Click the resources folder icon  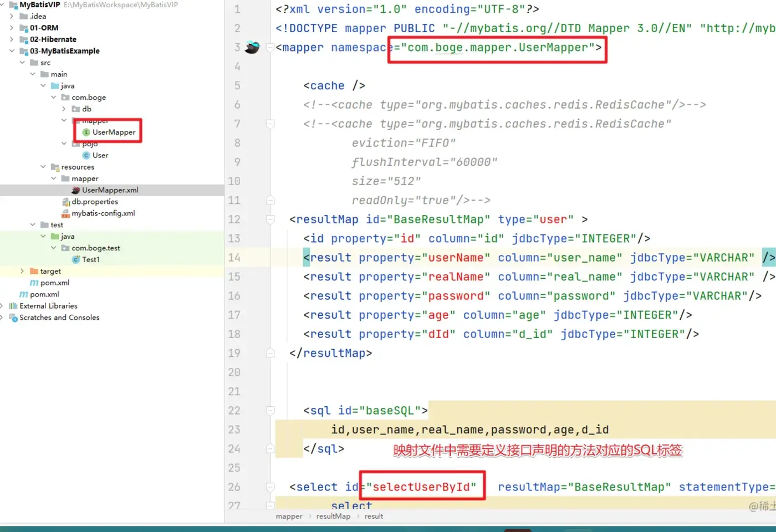(55, 167)
